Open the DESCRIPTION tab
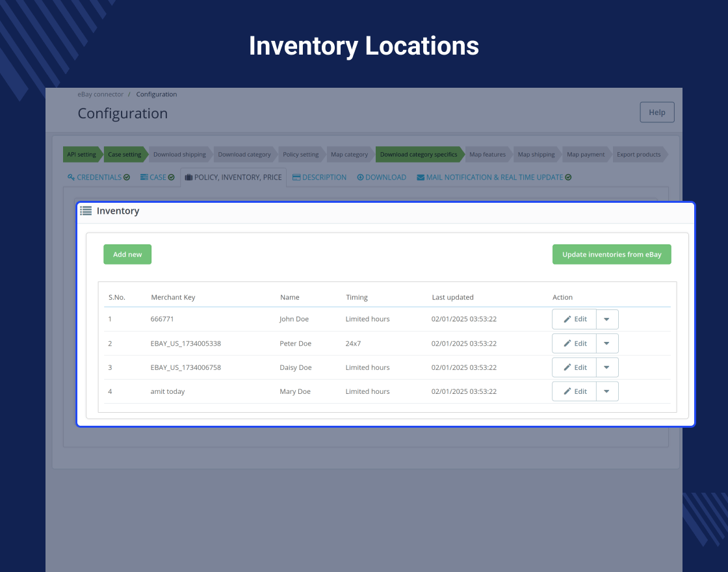The width and height of the screenshot is (728, 572). point(319,177)
